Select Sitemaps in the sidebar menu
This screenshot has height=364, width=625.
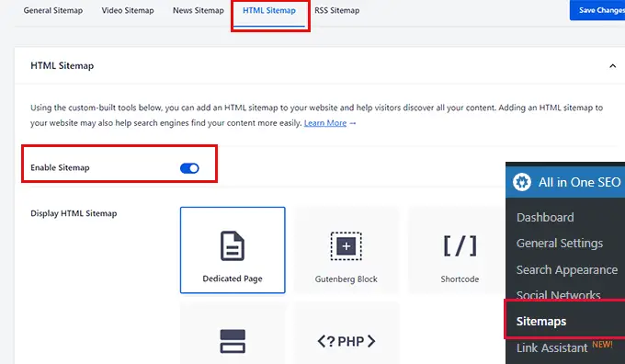tap(540, 322)
